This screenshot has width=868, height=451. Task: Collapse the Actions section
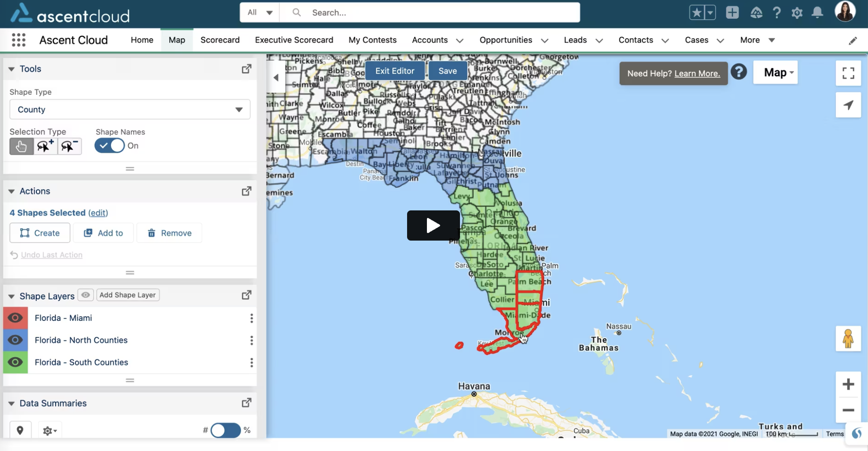click(11, 191)
